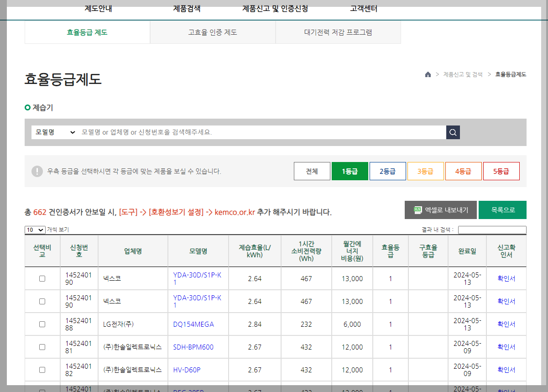Open the DQ154MEGA model link
Screen dimensions: 548x392
193,324
